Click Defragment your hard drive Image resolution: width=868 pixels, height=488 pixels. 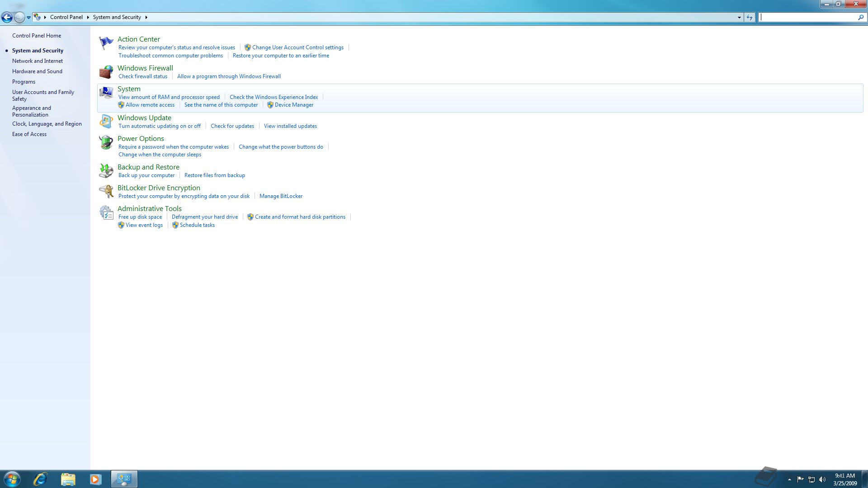coord(205,217)
